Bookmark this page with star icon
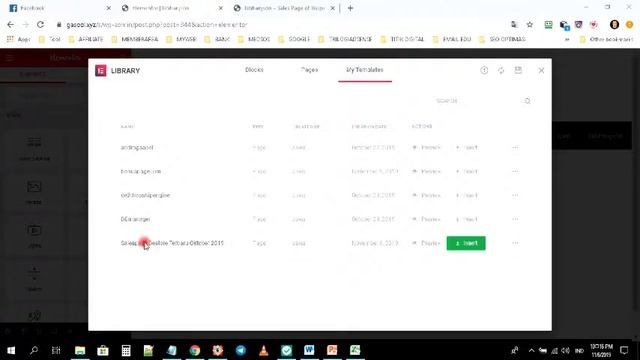This screenshot has width=640, height=360. pos(530,24)
